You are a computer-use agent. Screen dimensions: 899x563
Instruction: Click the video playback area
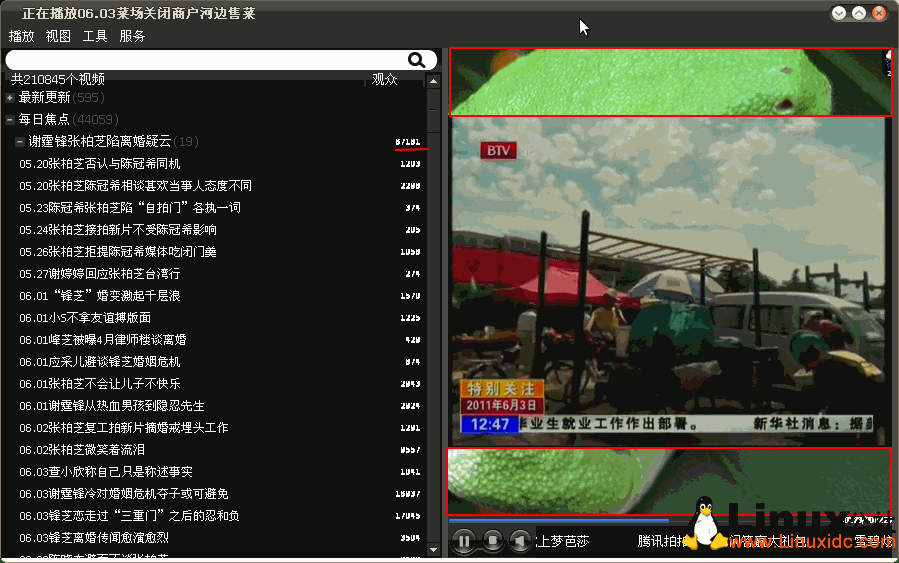coord(669,281)
